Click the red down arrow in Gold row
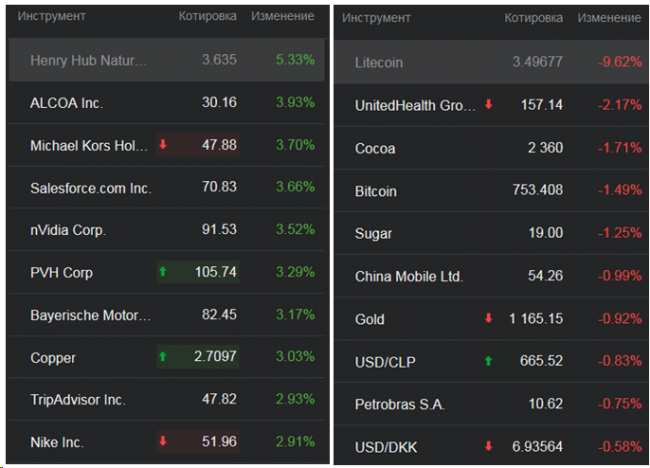 (x=489, y=319)
